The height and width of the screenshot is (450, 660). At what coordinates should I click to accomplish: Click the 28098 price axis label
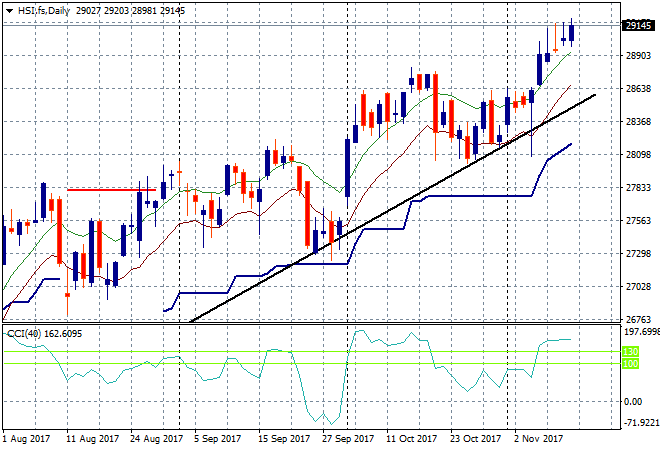pos(636,154)
